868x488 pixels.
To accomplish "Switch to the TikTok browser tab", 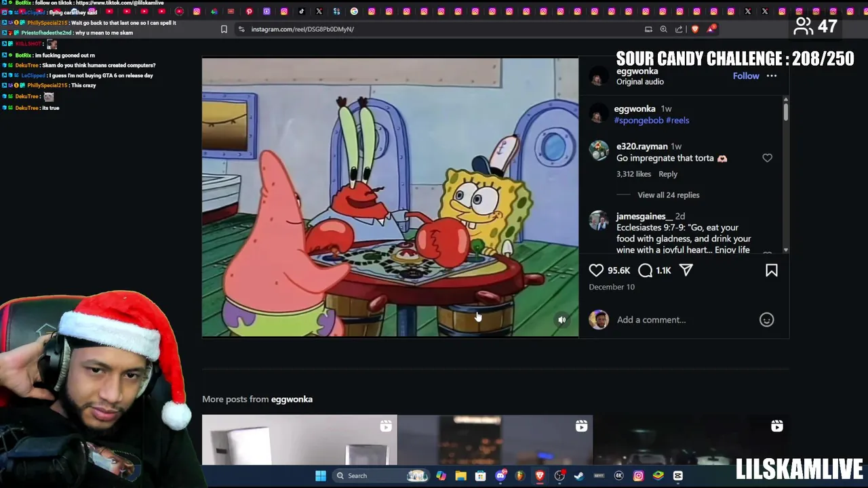I will 301,12.
